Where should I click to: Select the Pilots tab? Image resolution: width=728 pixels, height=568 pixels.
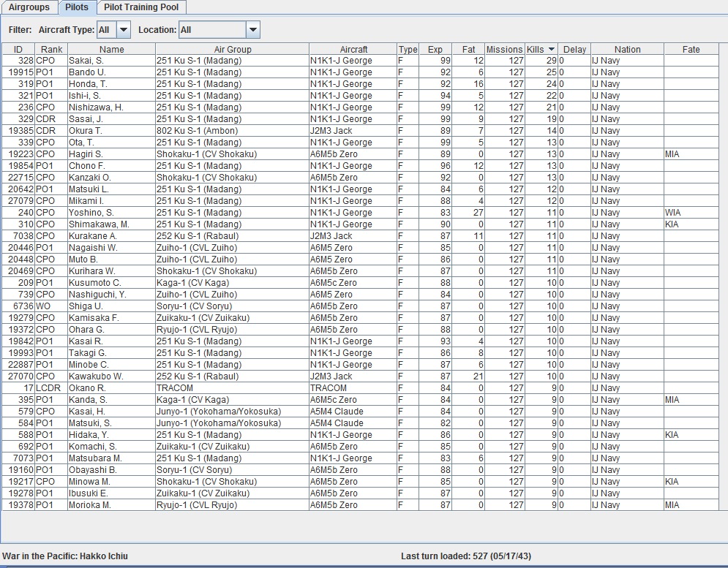[77, 7]
